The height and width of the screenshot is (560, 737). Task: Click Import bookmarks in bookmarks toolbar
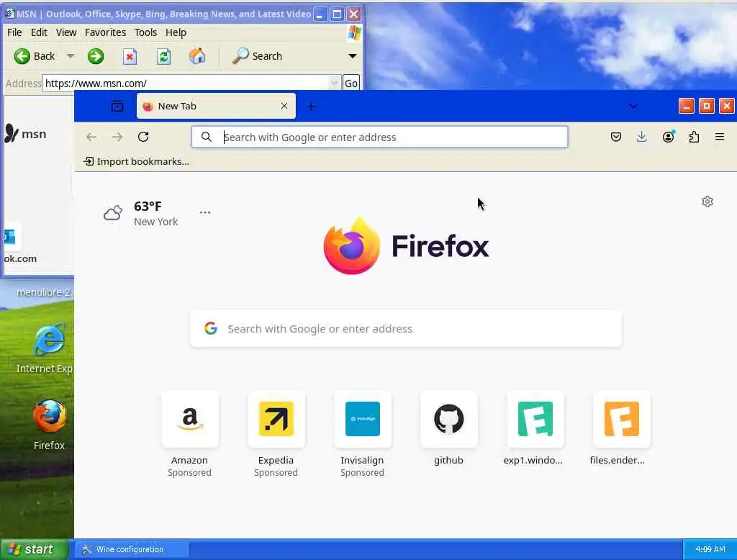[x=136, y=161]
